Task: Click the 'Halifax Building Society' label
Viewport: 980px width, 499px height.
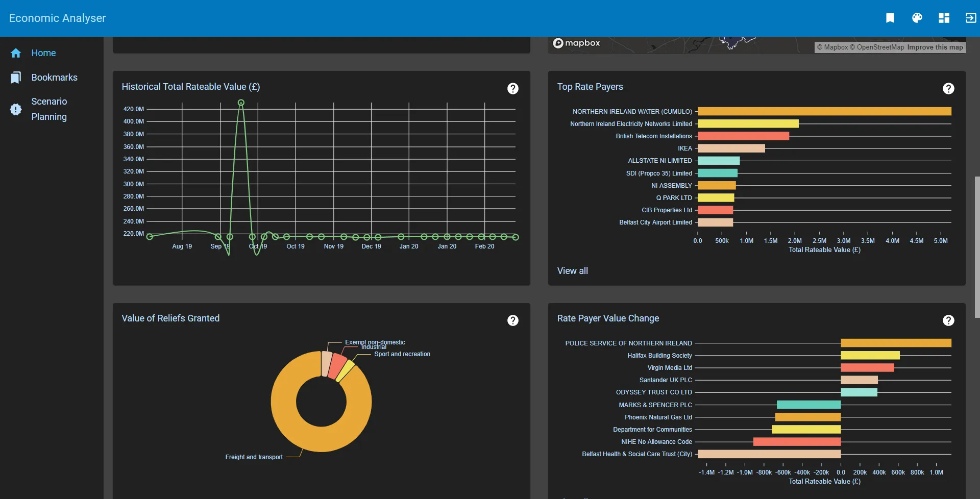Action: [660, 356]
